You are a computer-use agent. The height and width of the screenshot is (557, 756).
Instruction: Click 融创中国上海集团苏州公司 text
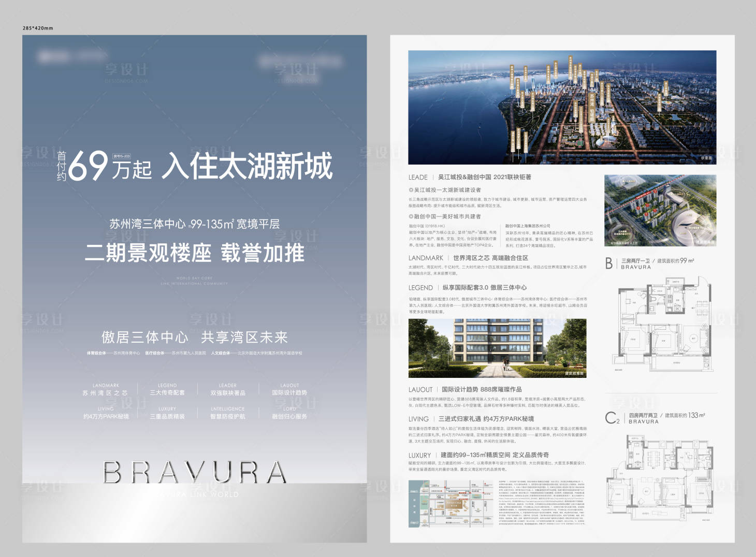[x=528, y=226]
